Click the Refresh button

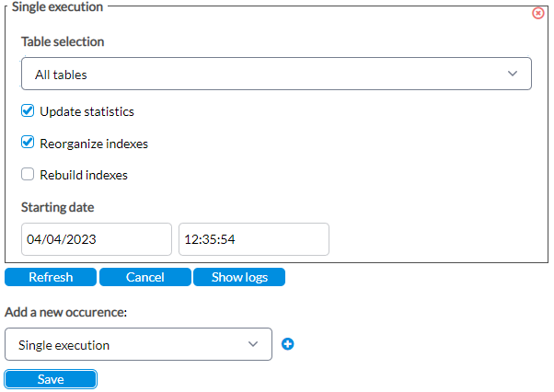(51, 277)
